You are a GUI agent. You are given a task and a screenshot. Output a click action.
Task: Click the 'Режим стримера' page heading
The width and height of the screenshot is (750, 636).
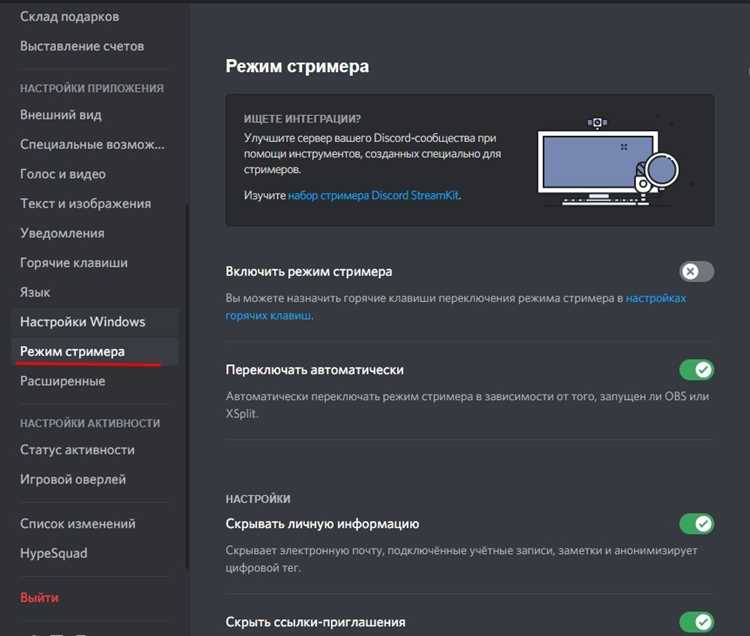click(297, 66)
